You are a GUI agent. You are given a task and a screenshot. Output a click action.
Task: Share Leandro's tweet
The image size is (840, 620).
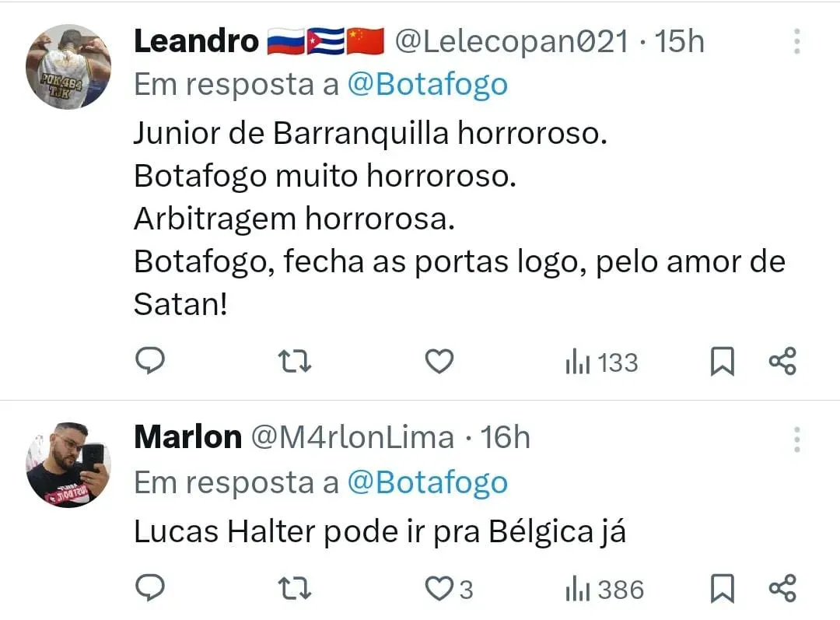click(x=782, y=361)
